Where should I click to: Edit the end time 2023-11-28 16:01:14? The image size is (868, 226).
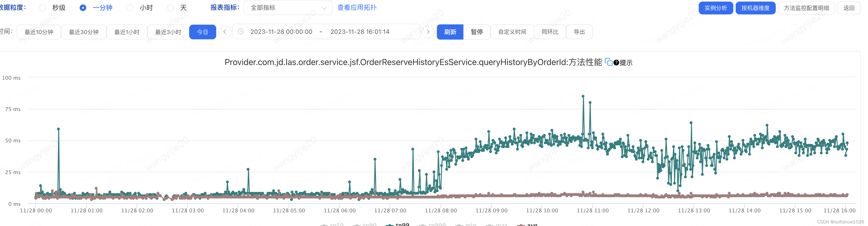click(360, 32)
